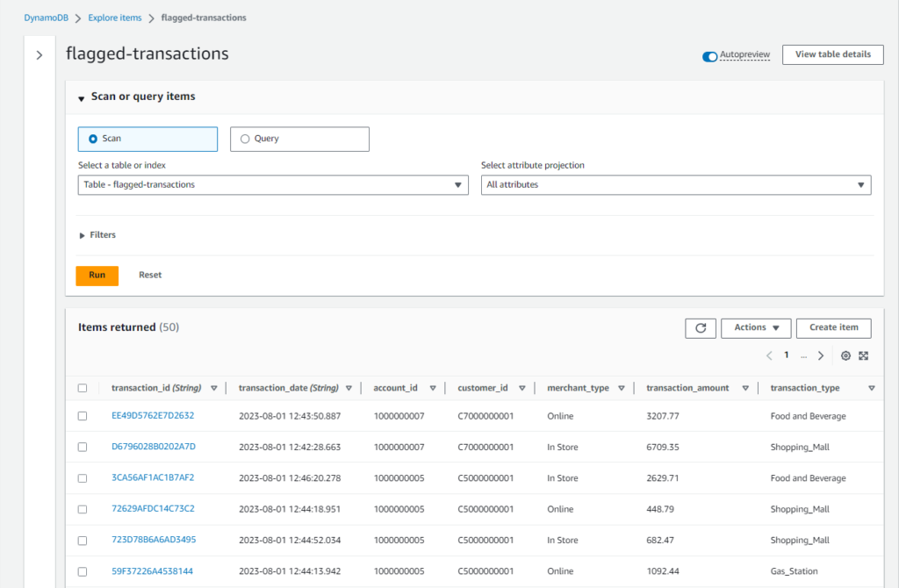Go to previous page of results
Image resolution: width=899 pixels, height=588 pixels.
[x=770, y=355]
